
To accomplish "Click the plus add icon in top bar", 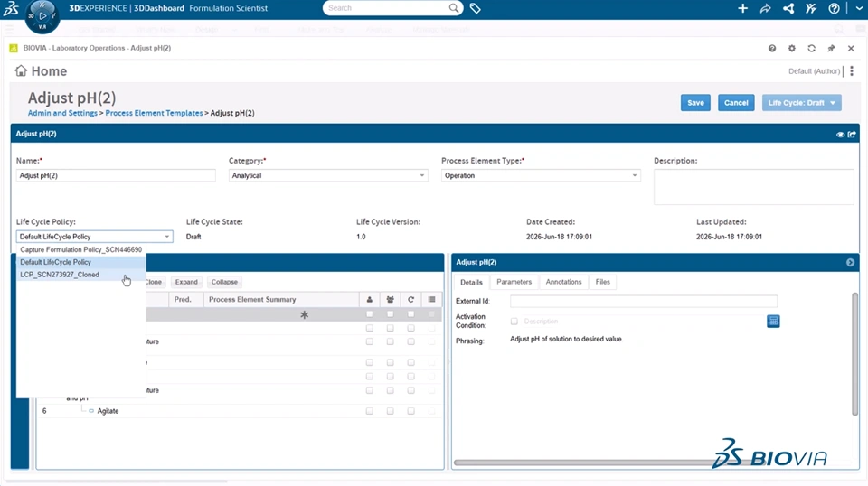I will pyautogui.click(x=742, y=8).
